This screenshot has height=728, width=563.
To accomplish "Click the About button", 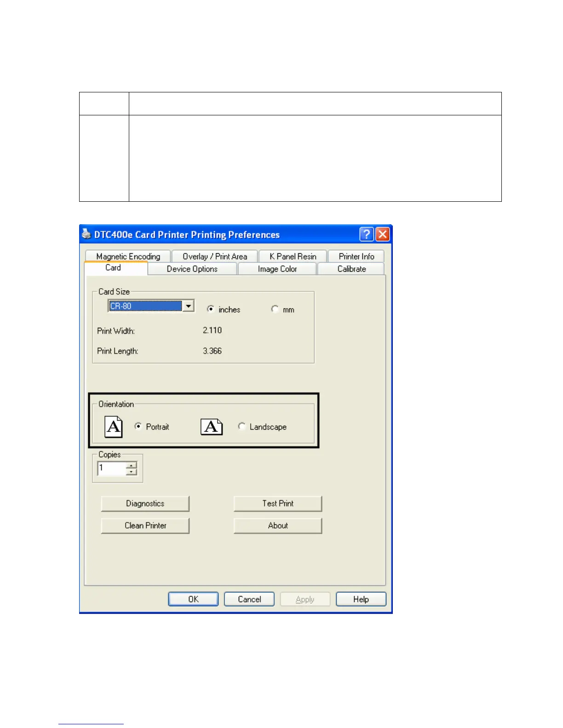I will [x=278, y=526].
